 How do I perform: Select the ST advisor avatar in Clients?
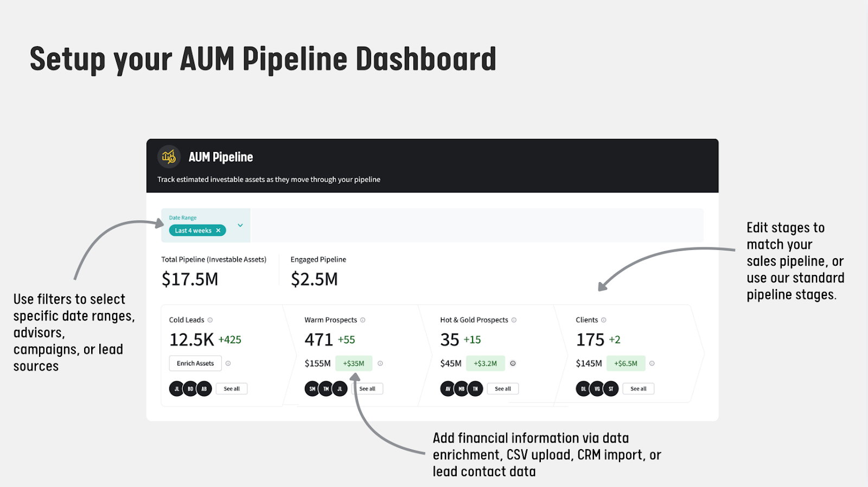point(611,389)
